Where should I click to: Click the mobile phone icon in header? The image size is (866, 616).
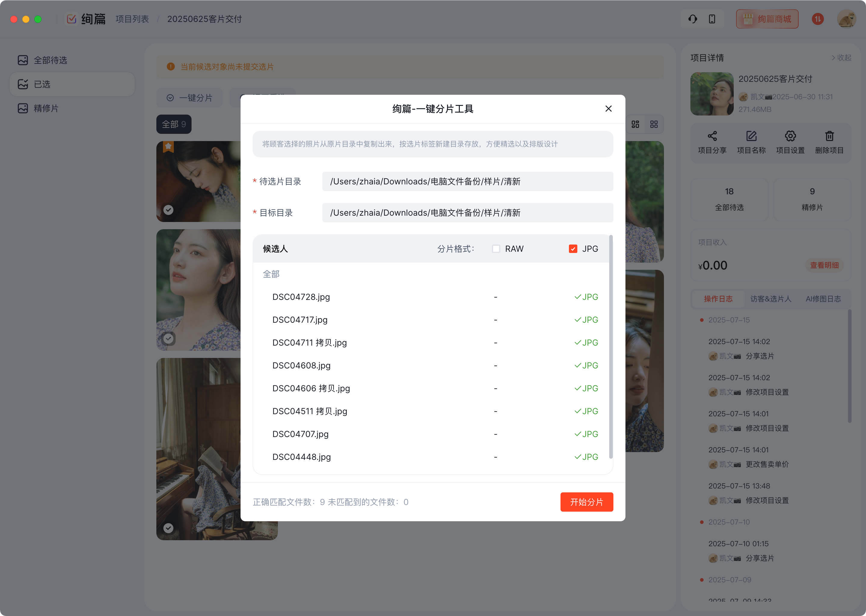[712, 19]
